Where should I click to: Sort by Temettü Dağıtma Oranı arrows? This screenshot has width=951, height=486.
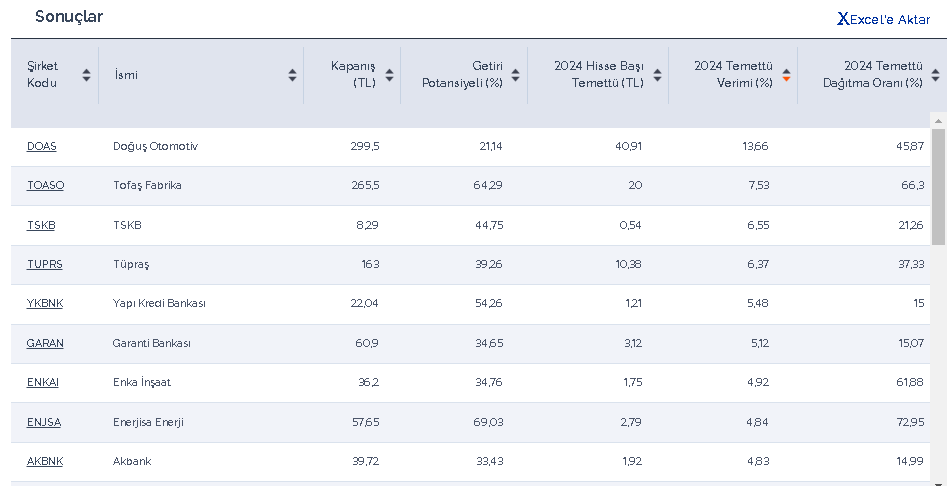935,75
